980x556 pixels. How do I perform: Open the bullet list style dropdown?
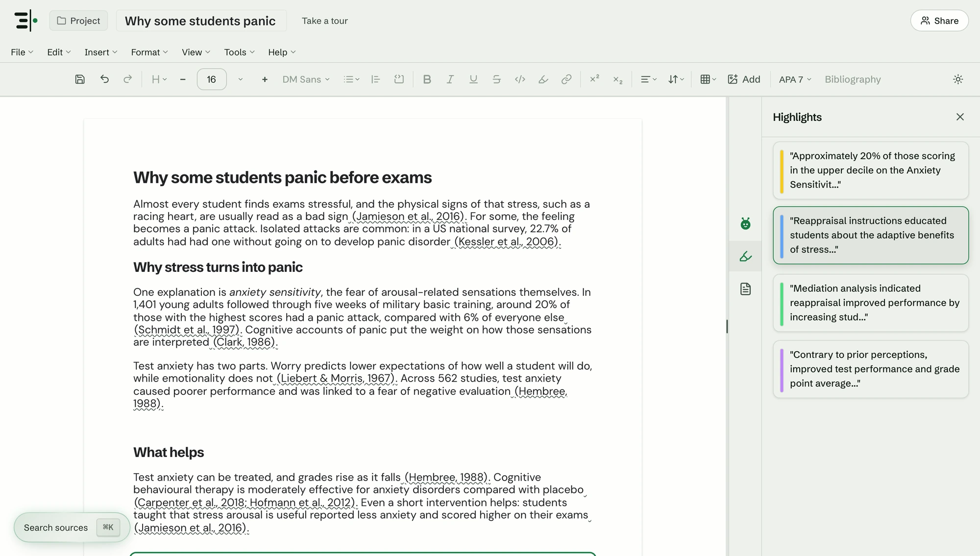[351, 79]
